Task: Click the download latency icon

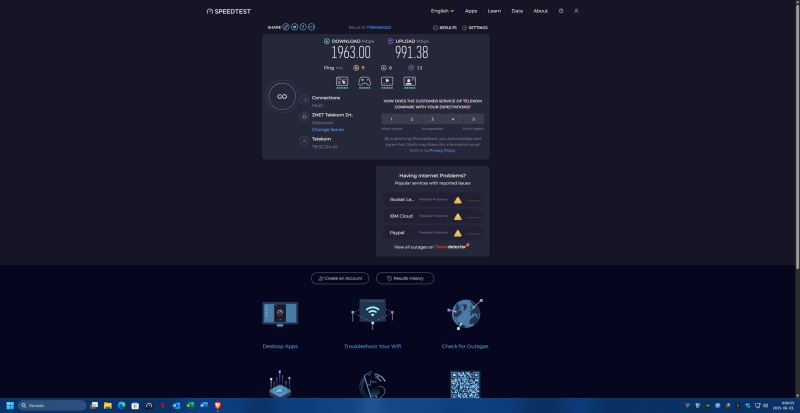Action: 384,68
